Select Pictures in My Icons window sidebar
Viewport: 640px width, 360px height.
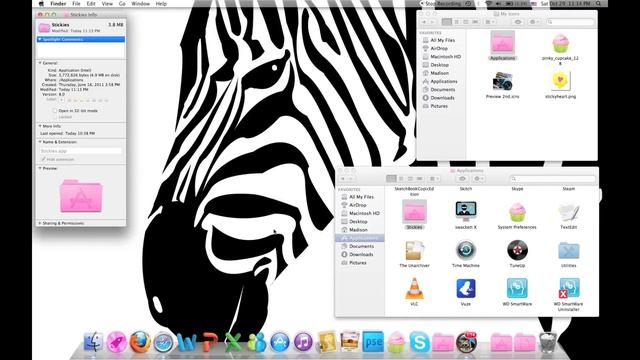tap(439, 106)
